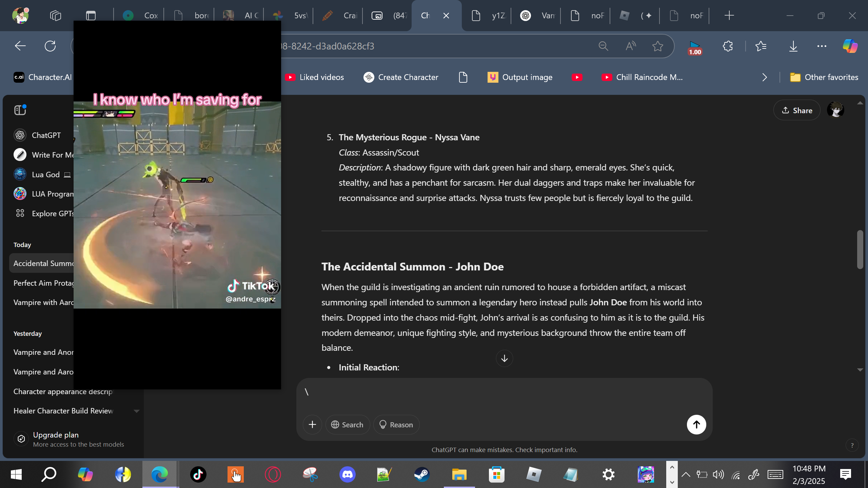Jump to bottom of conversation arrow
This screenshot has height=488, width=868.
[x=504, y=358]
